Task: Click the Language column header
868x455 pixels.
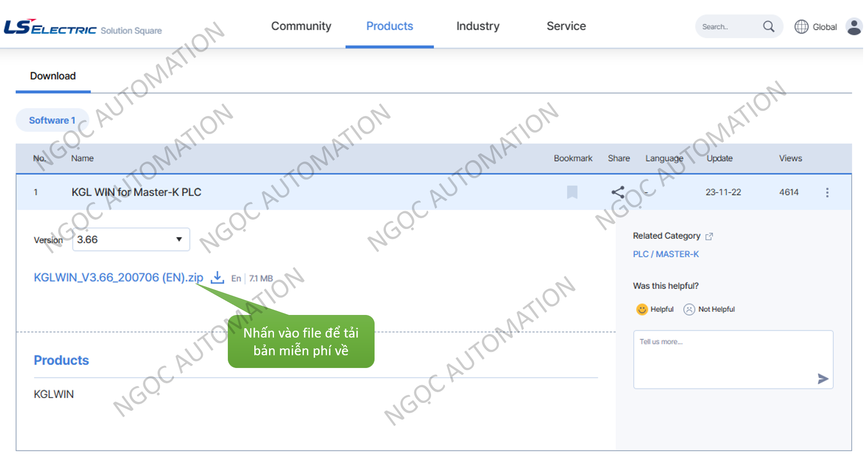Action: click(664, 158)
